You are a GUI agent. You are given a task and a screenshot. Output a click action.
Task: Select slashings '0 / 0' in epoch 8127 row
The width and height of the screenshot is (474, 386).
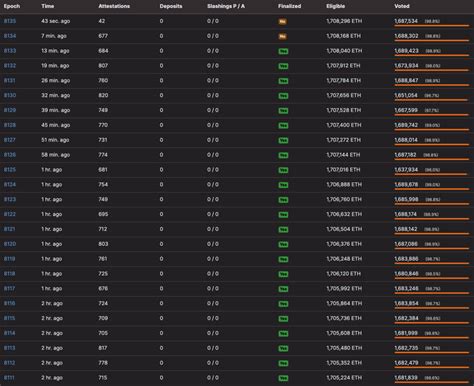(213, 140)
